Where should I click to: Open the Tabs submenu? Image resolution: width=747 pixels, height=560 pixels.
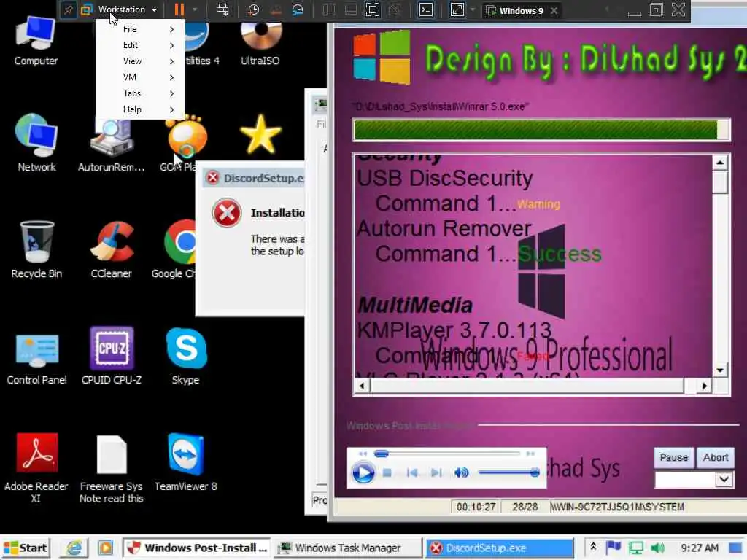coord(140,93)
